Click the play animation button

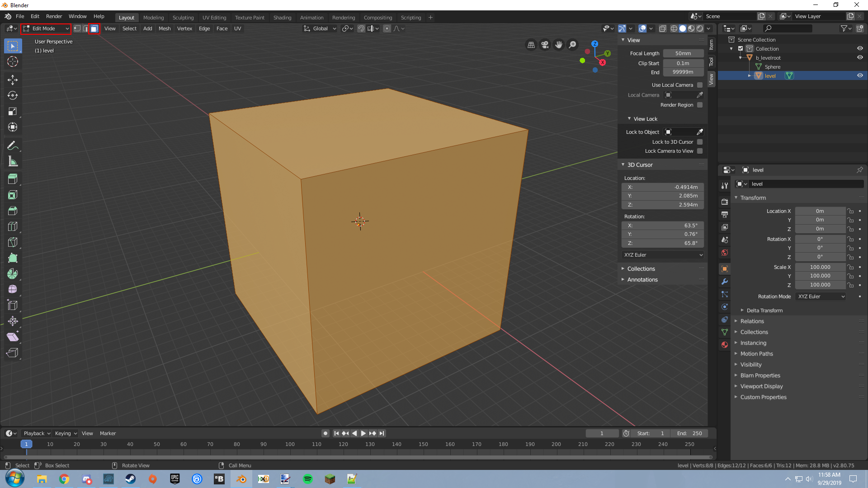363,433
